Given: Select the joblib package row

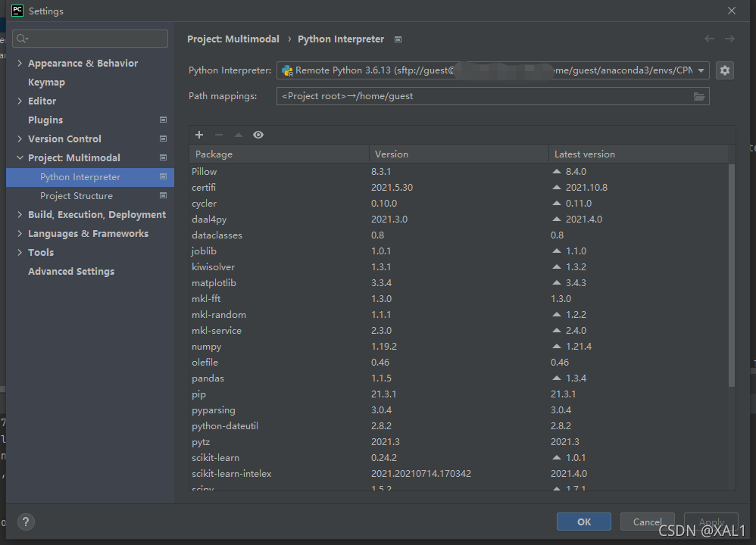Looking at the screenshot, I should [x=458, y=251].
